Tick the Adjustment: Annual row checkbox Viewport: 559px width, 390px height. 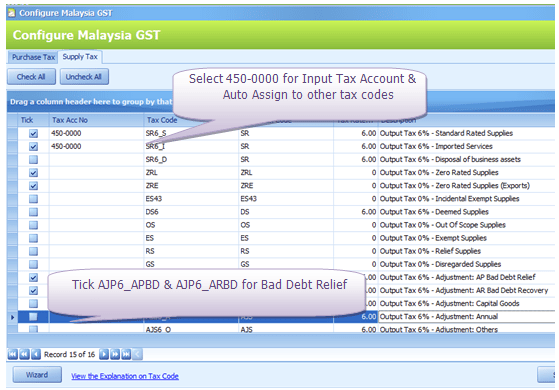(x=33, y=317)
